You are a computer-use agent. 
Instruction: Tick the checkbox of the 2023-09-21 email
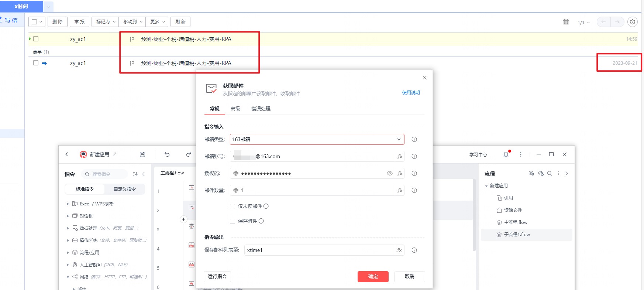(36, 63)
